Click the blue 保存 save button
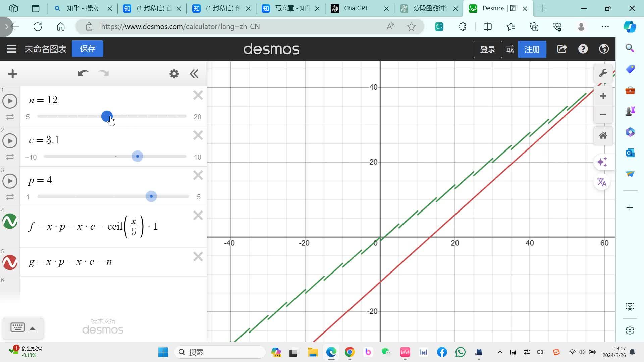The height and width of the screenshot is (362, 644). pos(88,49)
